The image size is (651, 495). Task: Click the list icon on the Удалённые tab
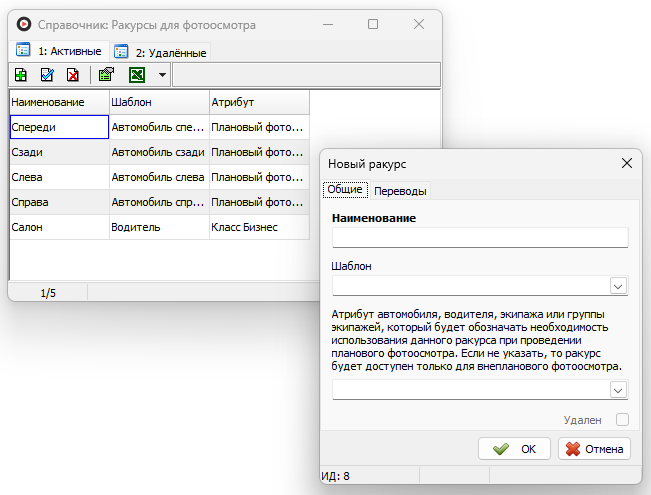121,51
